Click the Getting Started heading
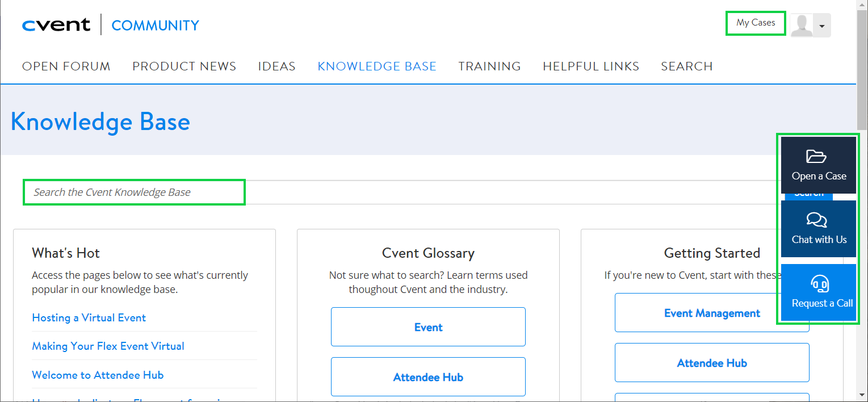 click(712, 253)
